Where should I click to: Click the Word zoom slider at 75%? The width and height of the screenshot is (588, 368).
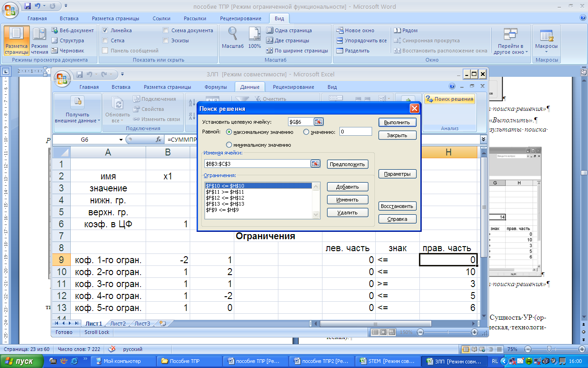tap(549, 349)
